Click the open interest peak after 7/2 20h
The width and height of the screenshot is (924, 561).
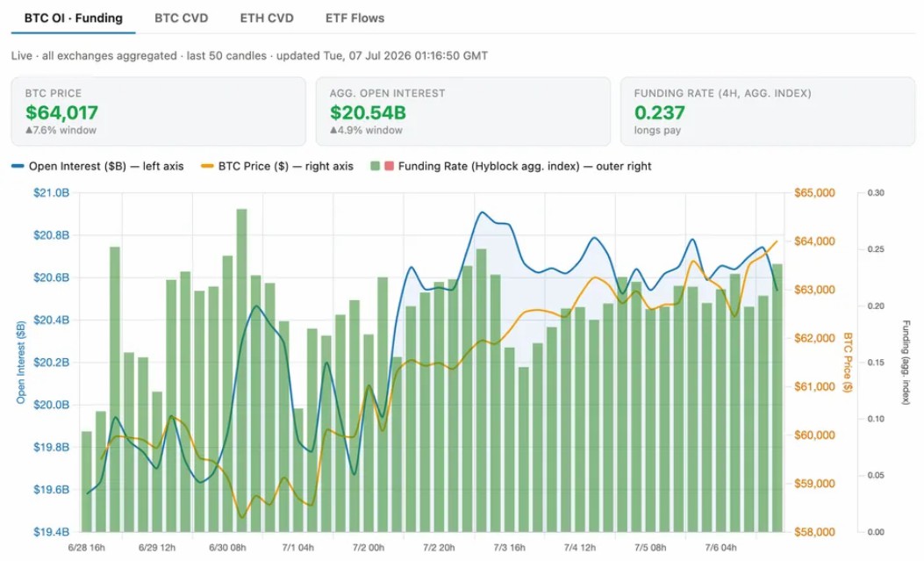click(482, 212)
